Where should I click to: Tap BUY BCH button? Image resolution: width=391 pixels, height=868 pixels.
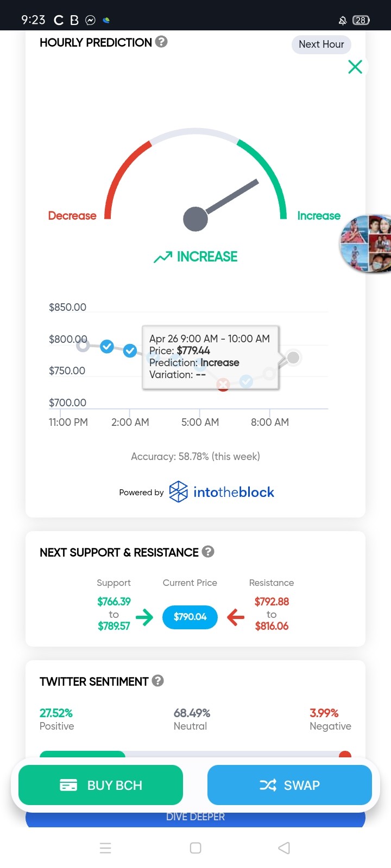pos(100,785)
